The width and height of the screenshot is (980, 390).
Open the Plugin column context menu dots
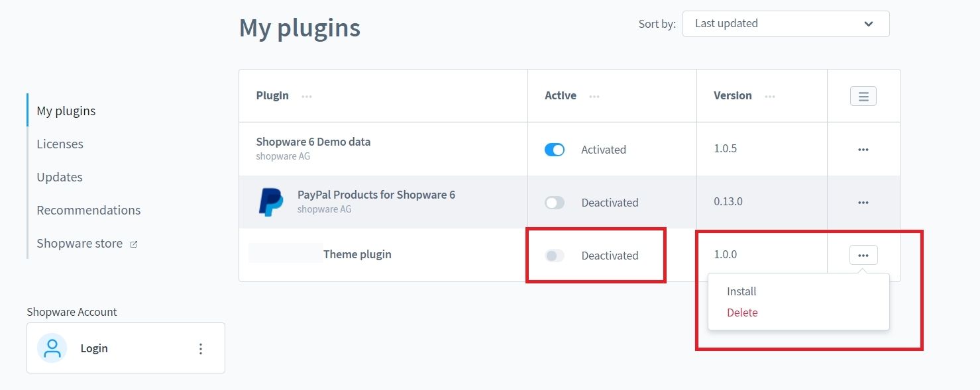point(307,96)
